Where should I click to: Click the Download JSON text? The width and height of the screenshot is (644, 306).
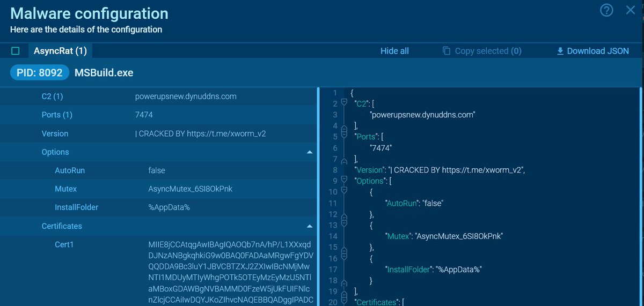(598, 51)
